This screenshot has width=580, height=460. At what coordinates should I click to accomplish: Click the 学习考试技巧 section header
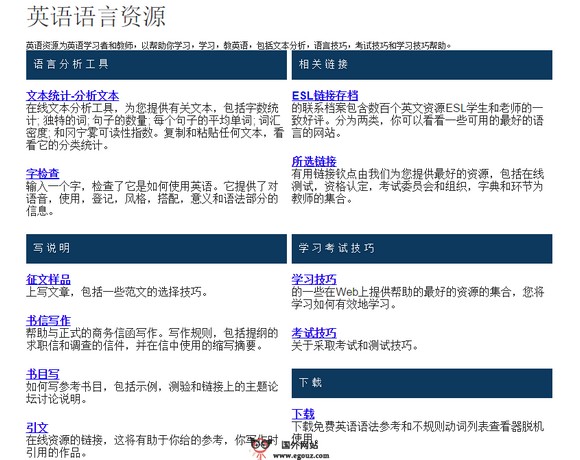[x=422, y=248]
